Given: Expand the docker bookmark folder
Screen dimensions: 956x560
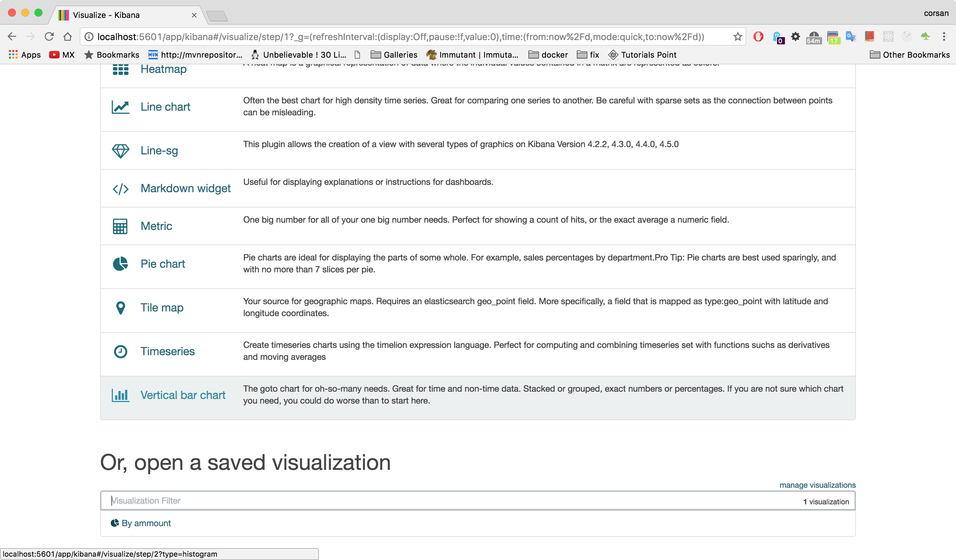Looking at the screenshot, I should pyautogui.click(x=548, y=55).
